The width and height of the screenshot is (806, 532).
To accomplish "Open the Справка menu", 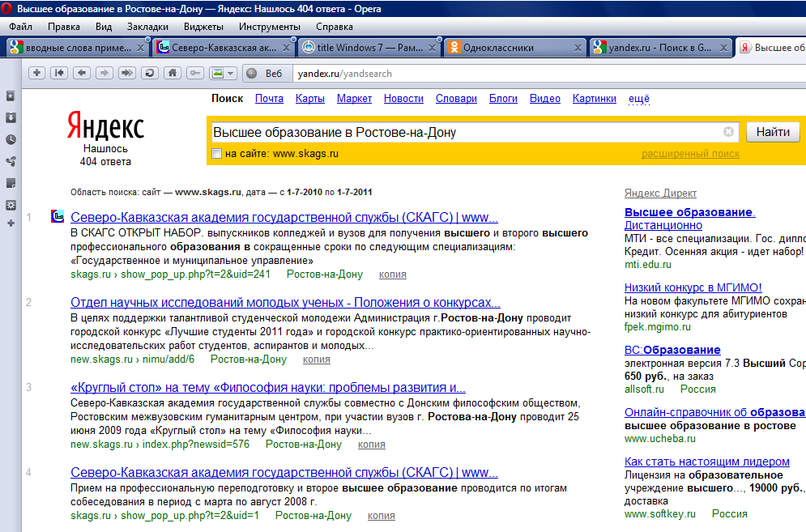I will 334,27.
